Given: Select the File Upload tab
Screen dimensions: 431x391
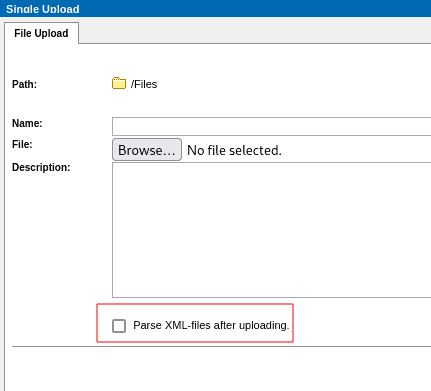Looking at the screenshot, I should coord(41,33).
